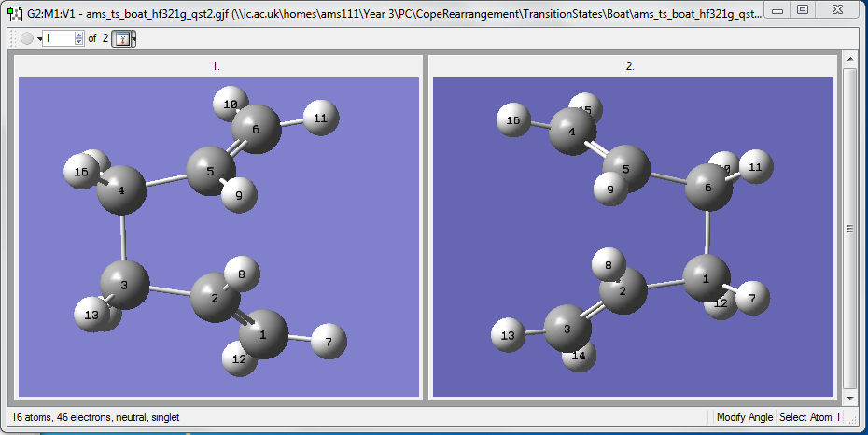Viewport: 868px width, 435px height.
Task: Select carbon atom 5 in view panel 2
Action: pyautogui.click(x=626, y=169)
